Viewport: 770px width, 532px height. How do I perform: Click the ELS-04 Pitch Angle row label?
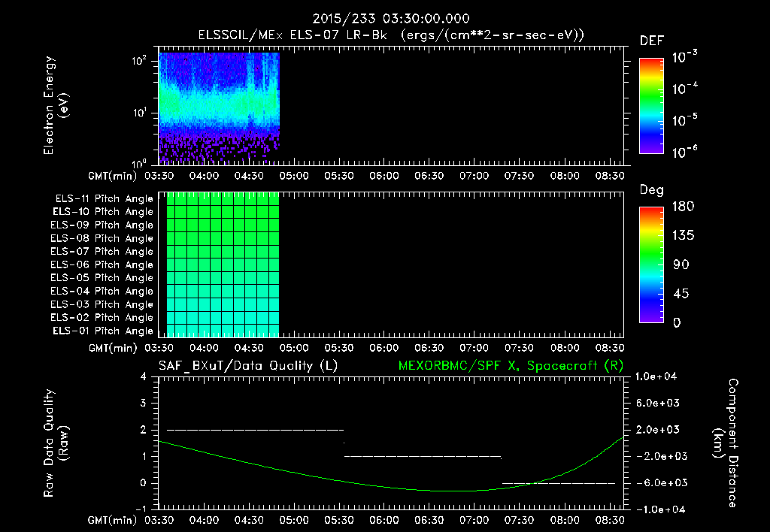[102, 291]
